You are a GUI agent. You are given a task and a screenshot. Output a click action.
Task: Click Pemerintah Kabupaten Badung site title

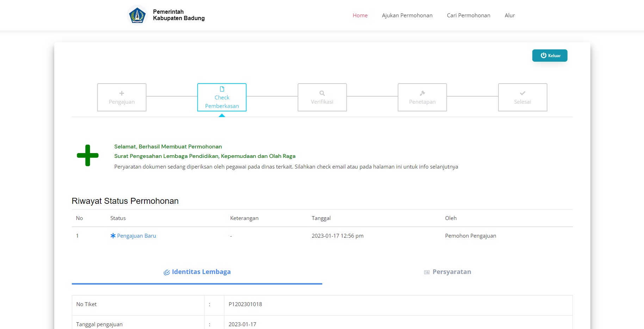point(179,15)
